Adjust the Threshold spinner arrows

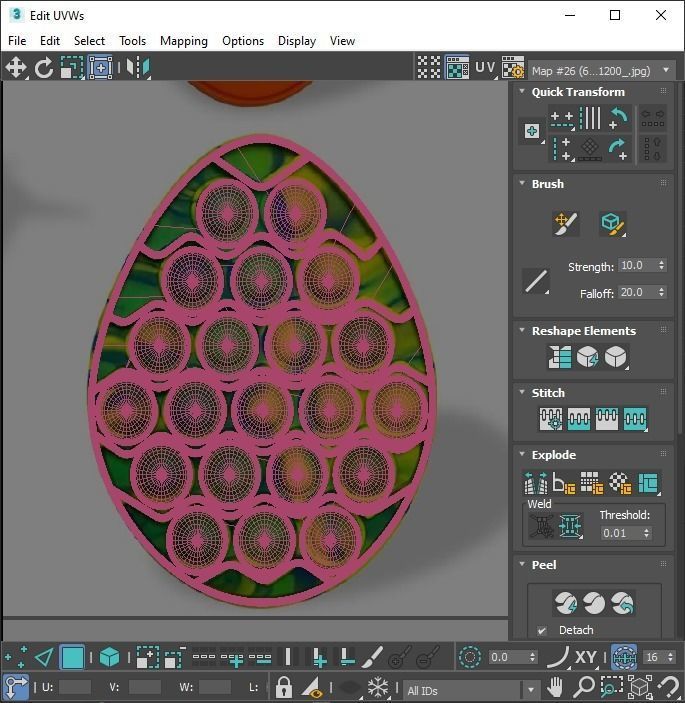[x=646, y=533]
